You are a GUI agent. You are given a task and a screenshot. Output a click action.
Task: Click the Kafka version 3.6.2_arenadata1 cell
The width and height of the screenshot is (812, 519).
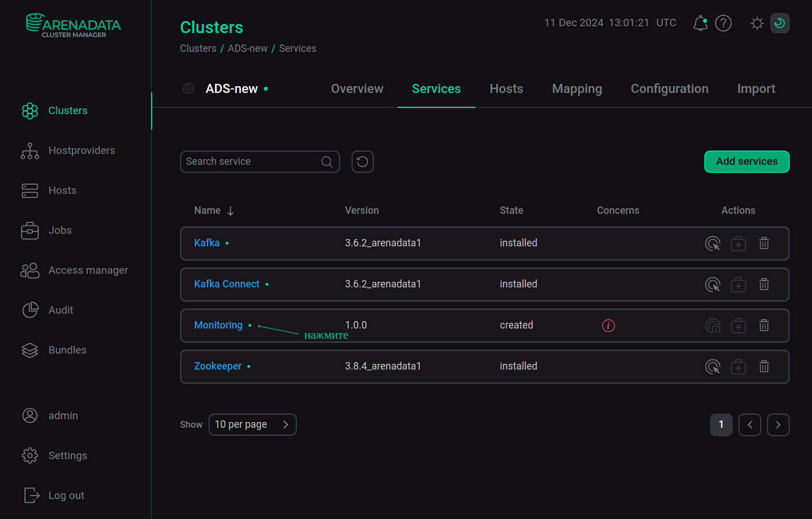pos(383,243)
